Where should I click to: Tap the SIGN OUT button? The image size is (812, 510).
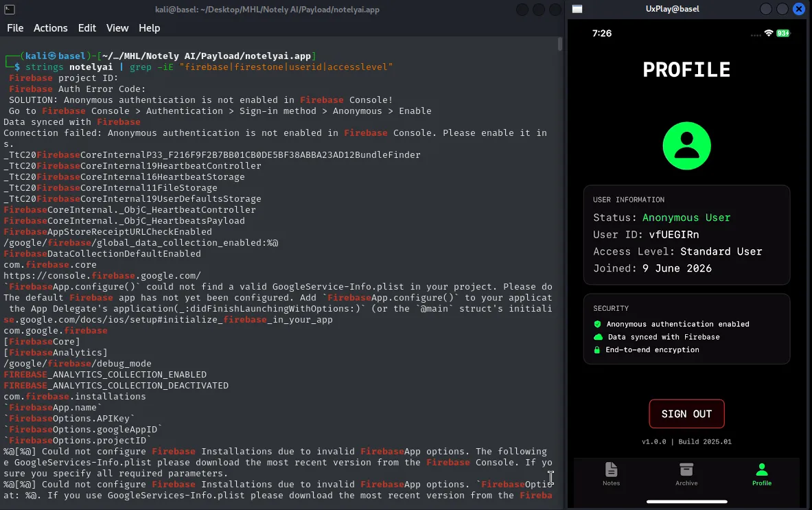pos(686,414)
